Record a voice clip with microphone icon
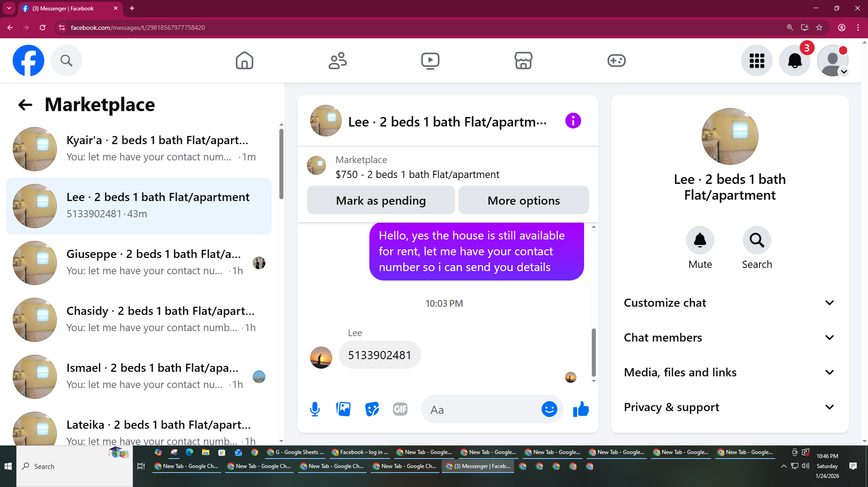 click(315, 409)
